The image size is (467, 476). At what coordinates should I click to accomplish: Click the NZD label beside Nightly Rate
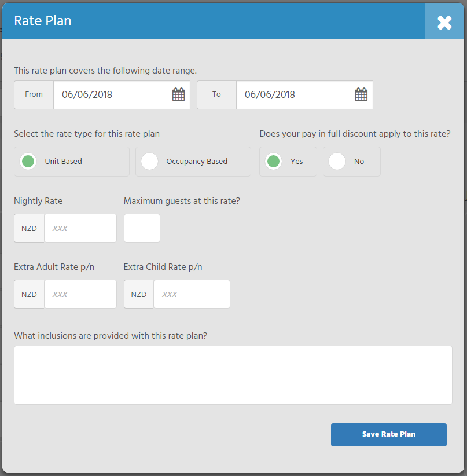[29, 228]
